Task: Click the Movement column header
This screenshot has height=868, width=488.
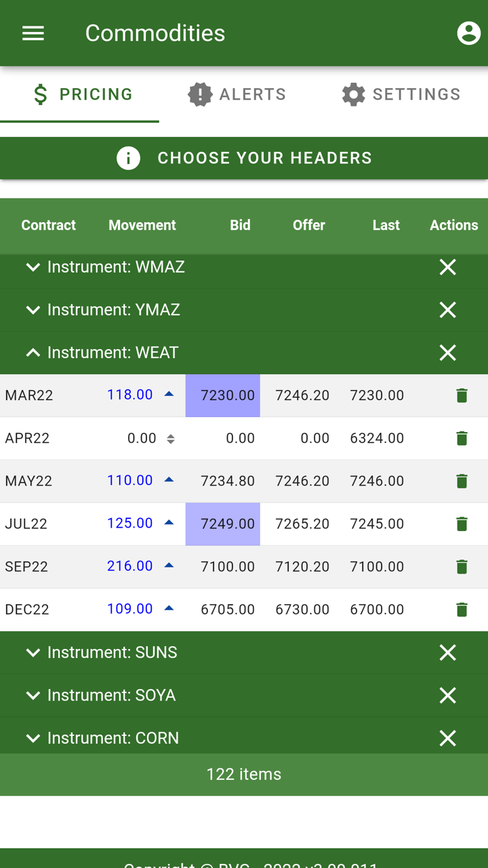Action: [142, 225]
